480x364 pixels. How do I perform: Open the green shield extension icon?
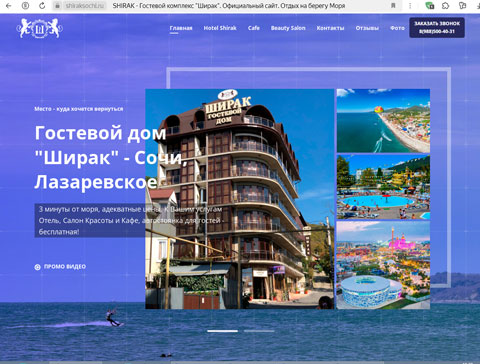point(430,6)
